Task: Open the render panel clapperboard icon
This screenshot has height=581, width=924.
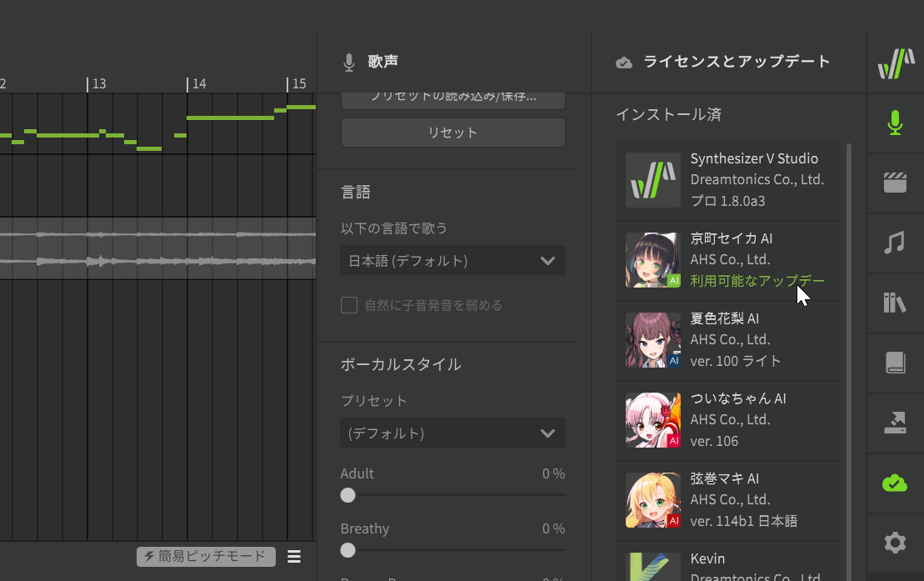Action: tap(895, 183)
